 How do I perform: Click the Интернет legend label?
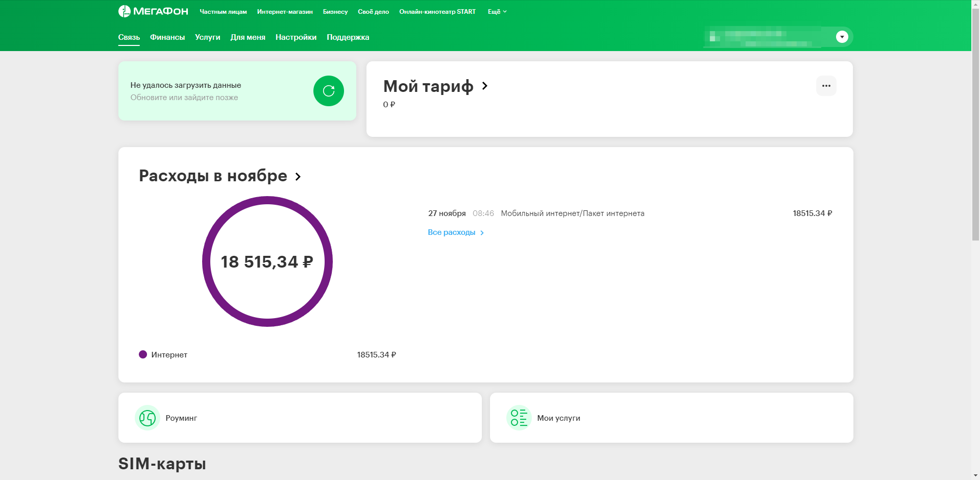(x=169, y=355)
